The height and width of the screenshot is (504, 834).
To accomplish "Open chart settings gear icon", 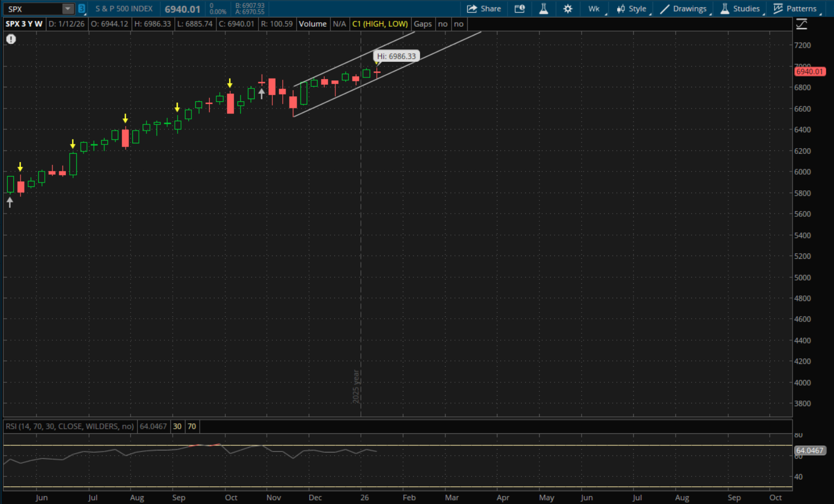I will point(568,9).
